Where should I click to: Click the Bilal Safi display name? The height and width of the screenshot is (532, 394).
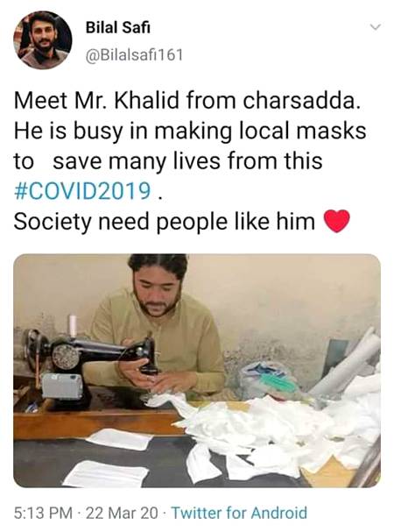tap(118, 27)
